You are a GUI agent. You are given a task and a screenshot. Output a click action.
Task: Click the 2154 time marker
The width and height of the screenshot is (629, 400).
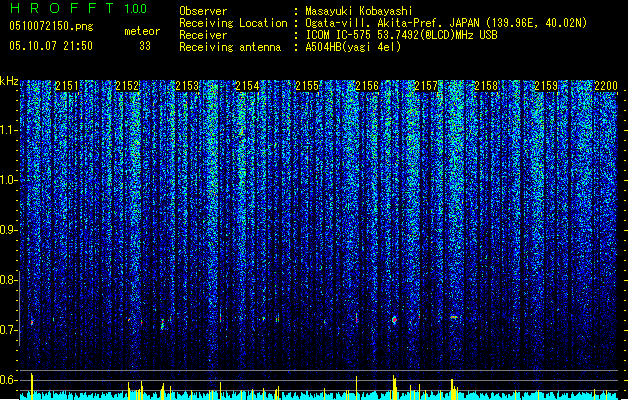coord(247,86)
